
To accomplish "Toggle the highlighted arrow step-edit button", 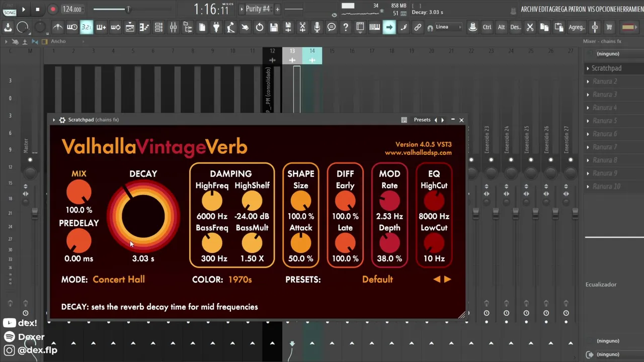I will pyautogui.click(x=389, y=27).
